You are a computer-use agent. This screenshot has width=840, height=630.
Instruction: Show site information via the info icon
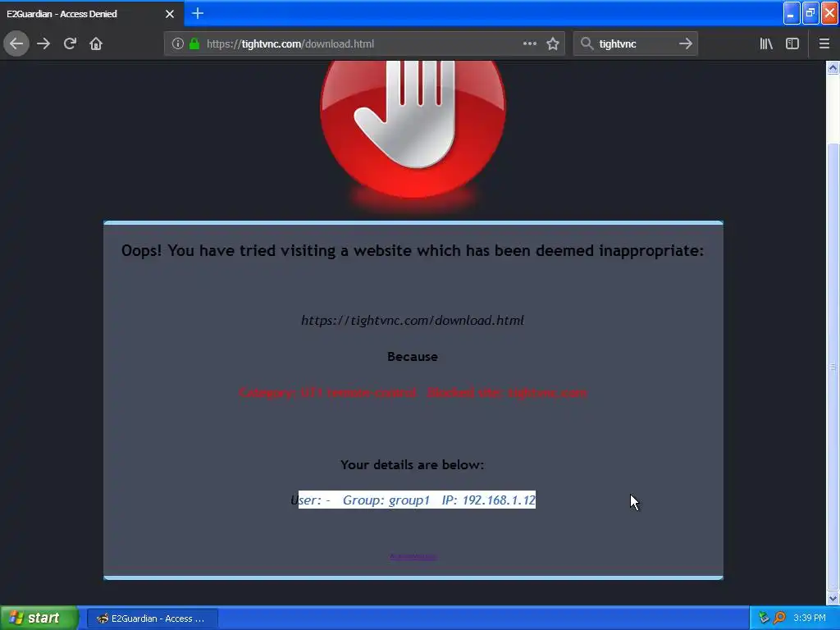click(x=178, y=44)
